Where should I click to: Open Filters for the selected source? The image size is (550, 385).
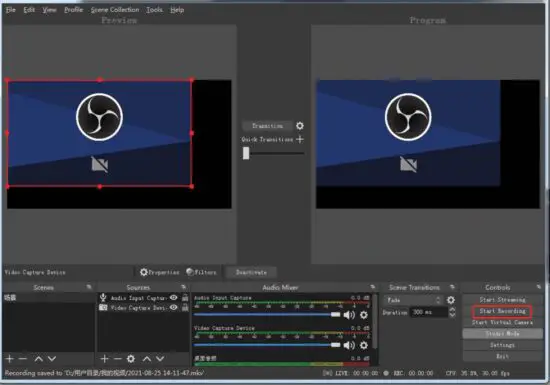tap(201, 272)
